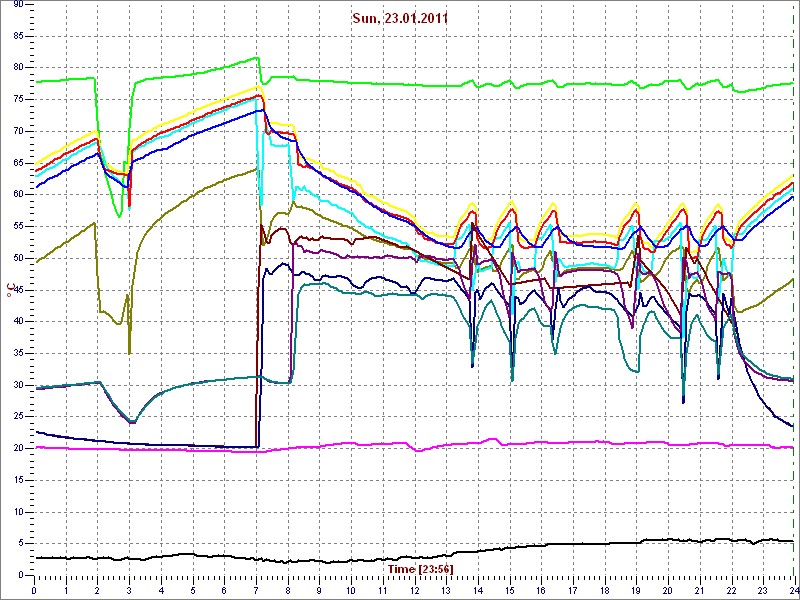Click hour 12 on the time axis
This screenshot has height=600, width=800.
point(414,590)
